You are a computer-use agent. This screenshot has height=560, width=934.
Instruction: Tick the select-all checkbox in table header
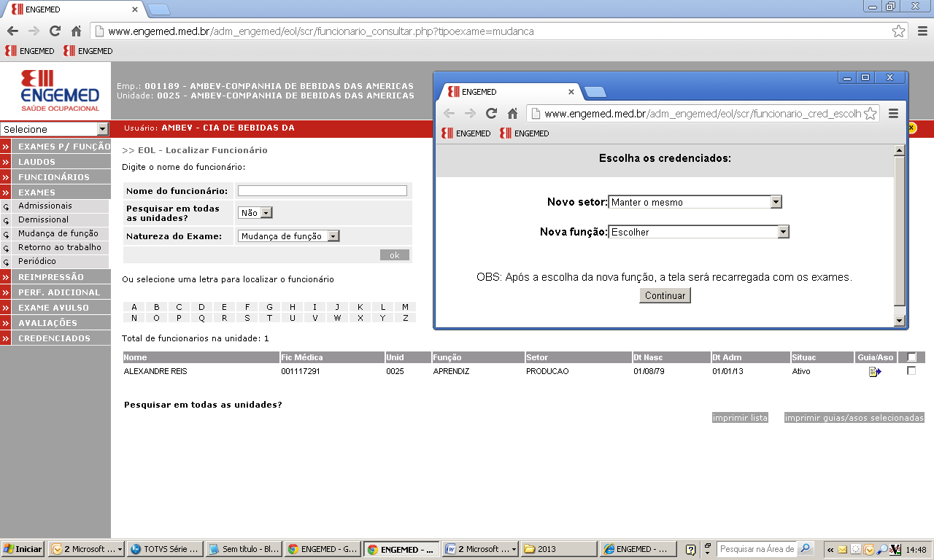click(911, 357)
